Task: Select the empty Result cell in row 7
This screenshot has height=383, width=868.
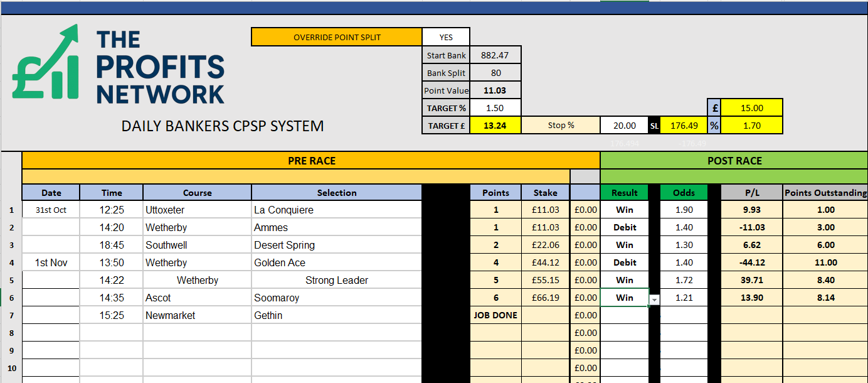Action: pyautogui.click(x=624, y=315)
